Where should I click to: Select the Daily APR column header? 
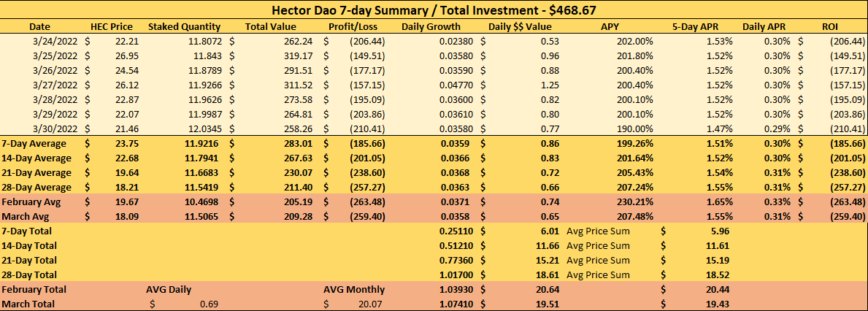coord(764,26)
